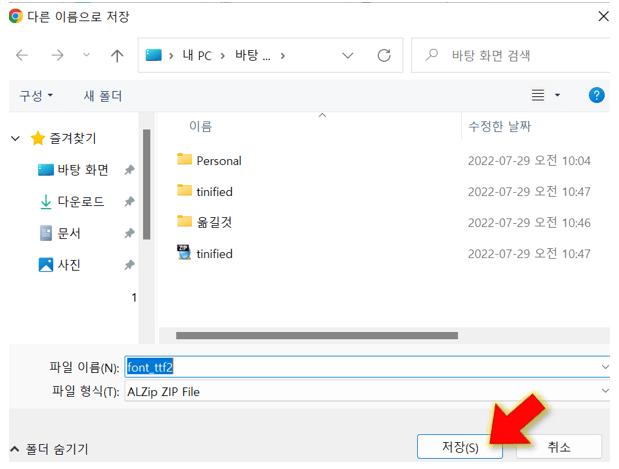The width and height of the screenshot is (619, 469).
Task: Select the tinified ZIP file
Action: [x=214, y=254]
